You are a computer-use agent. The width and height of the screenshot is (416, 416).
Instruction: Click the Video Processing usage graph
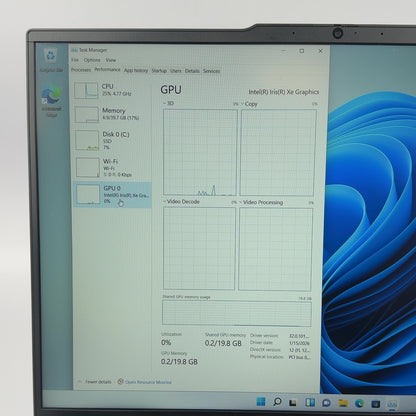click(x=276, y=249)
